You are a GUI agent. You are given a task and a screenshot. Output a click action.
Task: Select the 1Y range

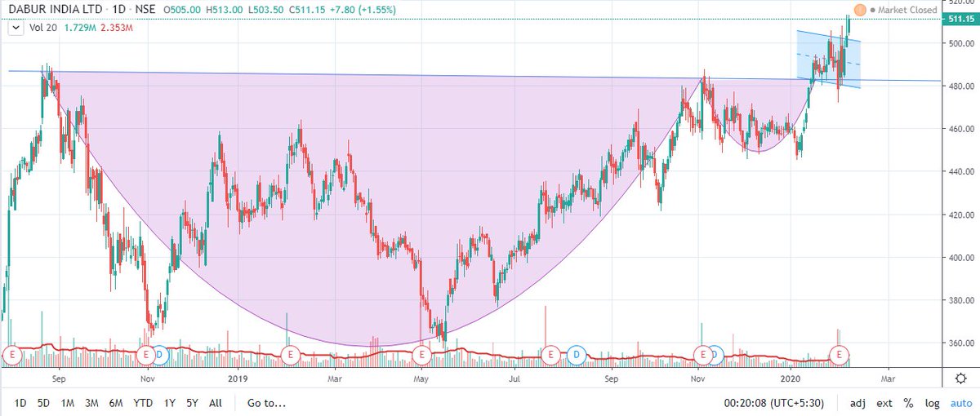170,403
